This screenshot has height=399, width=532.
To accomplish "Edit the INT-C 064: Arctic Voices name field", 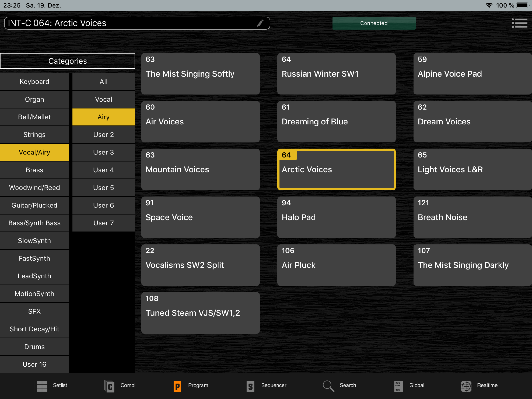I will tap(137, 23).
